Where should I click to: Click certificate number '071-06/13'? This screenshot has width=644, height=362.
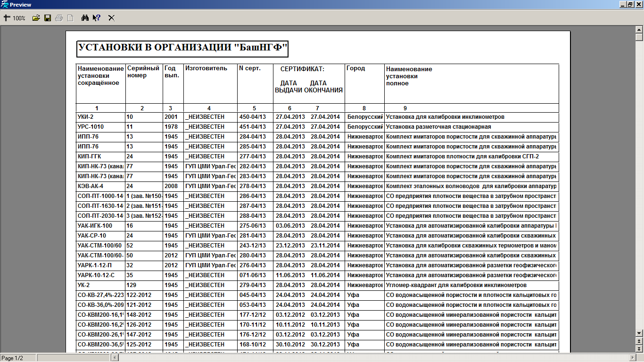[253, 275]
